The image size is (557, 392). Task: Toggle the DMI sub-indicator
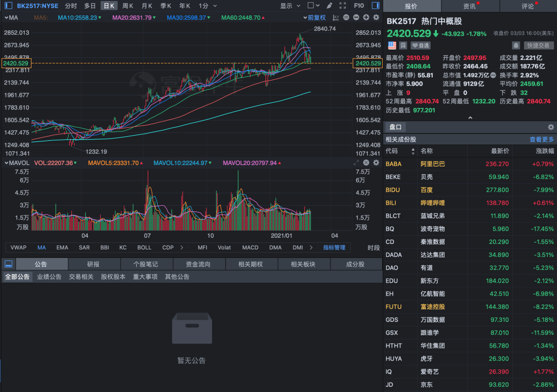point(298,248)
